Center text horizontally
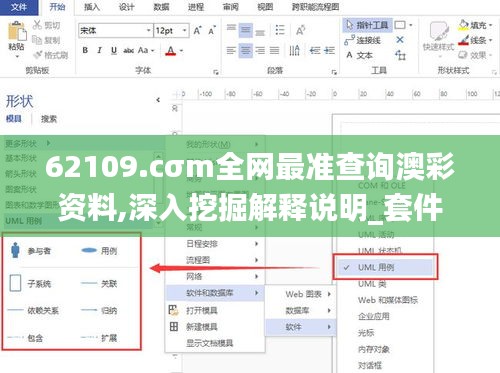Viewport: 500px width, 373px height. [246, 51]
